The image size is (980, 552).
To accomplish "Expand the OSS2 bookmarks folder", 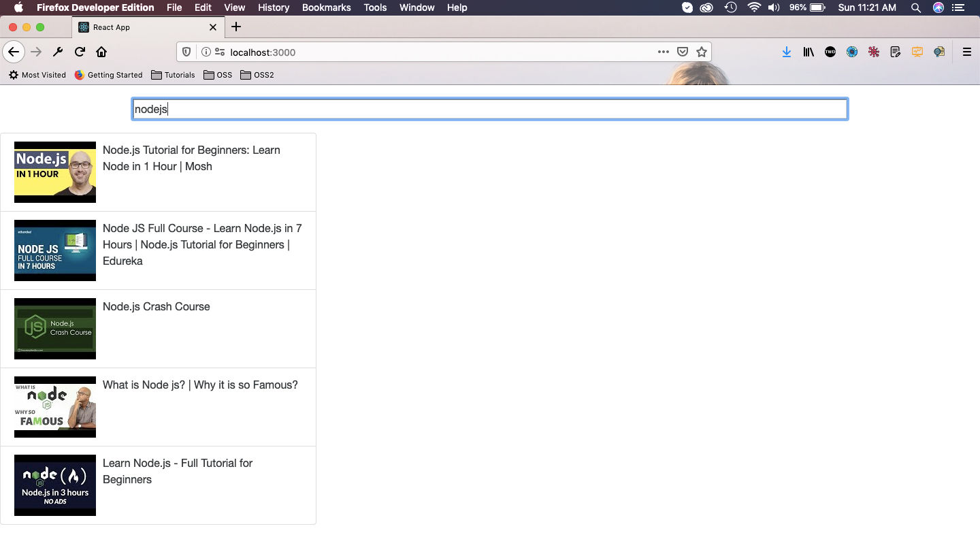I will [x=257, y=75].
